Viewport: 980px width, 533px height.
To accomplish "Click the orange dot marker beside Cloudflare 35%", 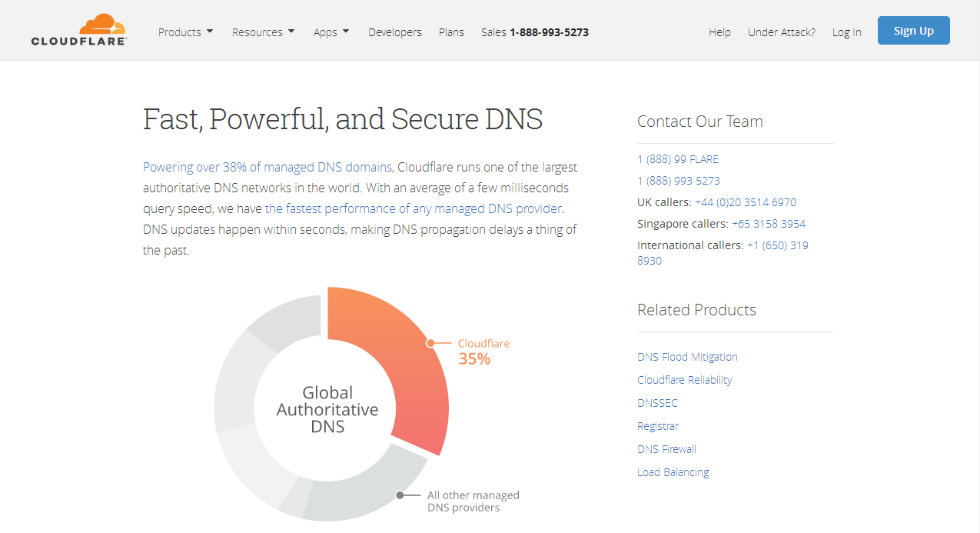I will click(x=430, y=343).
